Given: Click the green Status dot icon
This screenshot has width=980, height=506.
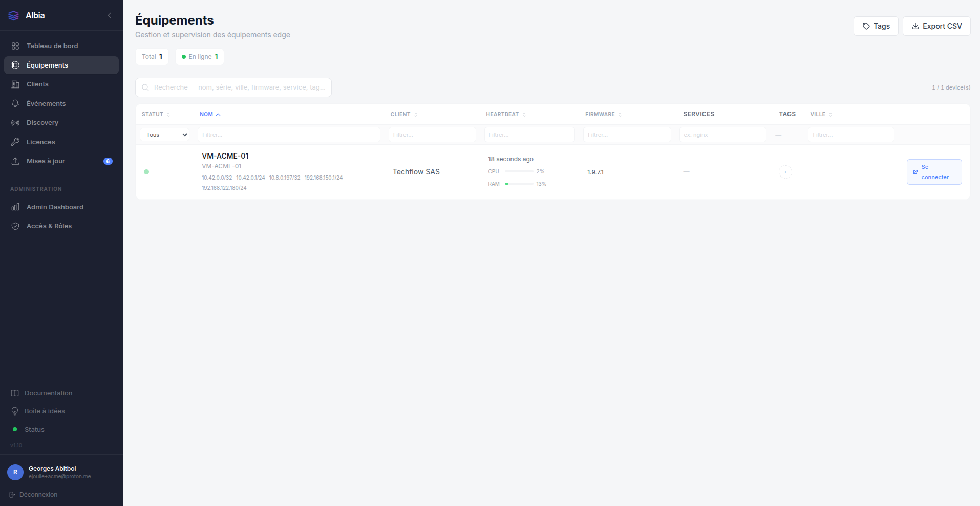Looking at the screenshot, I should (x=15, y=429).
